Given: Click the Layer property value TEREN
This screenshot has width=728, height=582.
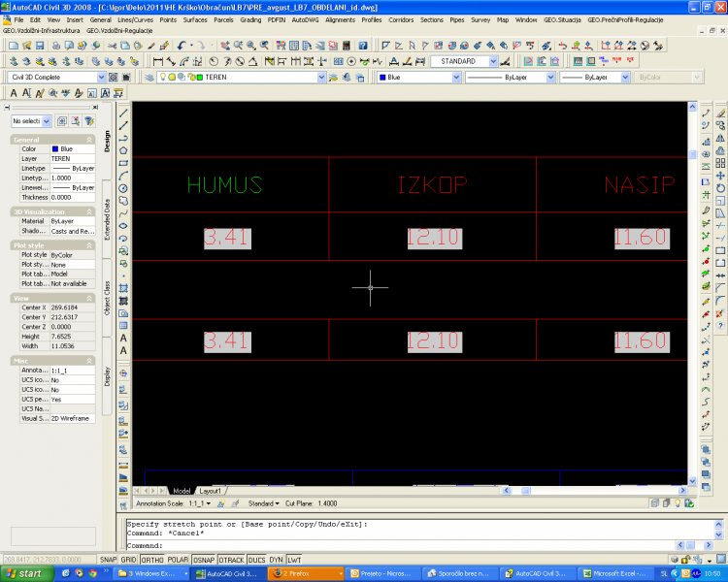Looking at the screenshot, I should point(73,159).
